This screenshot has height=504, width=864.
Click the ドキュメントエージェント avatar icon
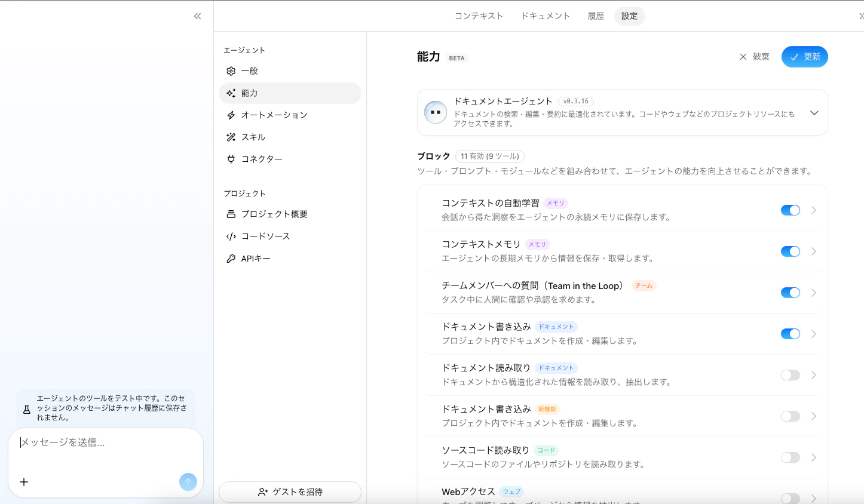436,112
